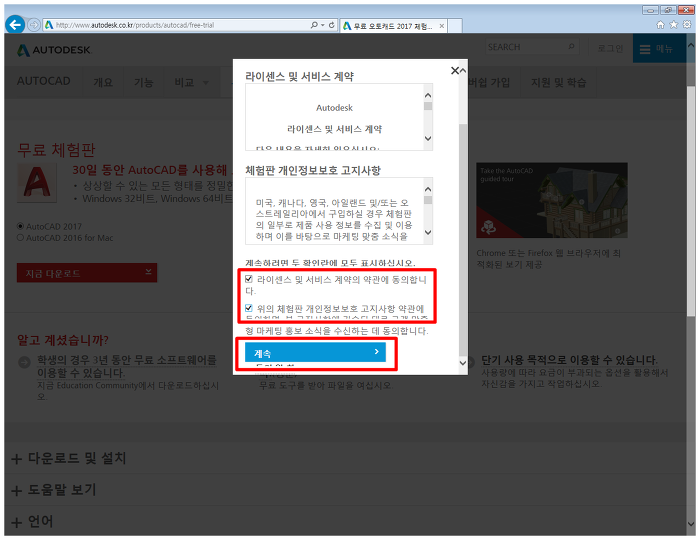Open the 지금 다운로드 dropdown button
700x540 pixels.
(87, 273)
